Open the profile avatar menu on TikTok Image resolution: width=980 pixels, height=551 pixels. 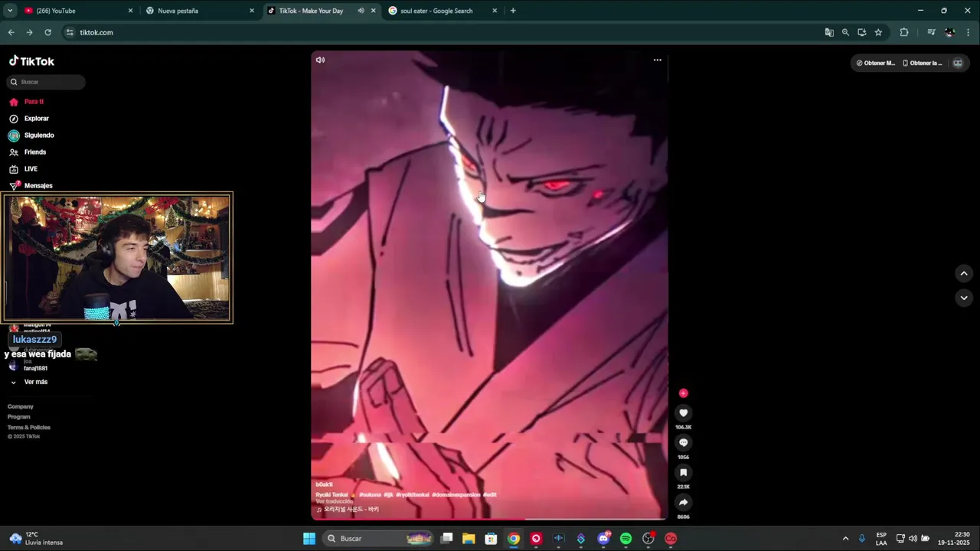click(957, 63)
